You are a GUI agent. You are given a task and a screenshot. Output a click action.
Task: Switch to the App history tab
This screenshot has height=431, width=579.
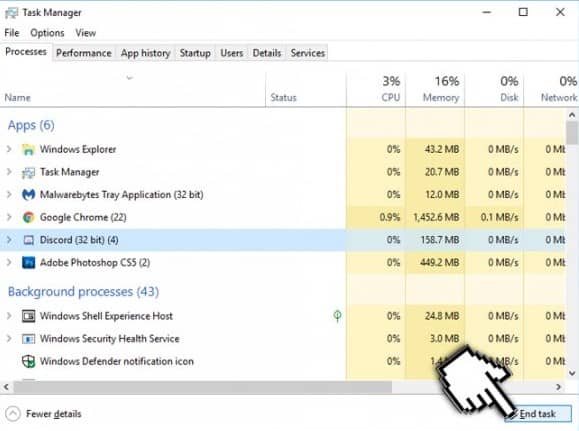point(145,53)
